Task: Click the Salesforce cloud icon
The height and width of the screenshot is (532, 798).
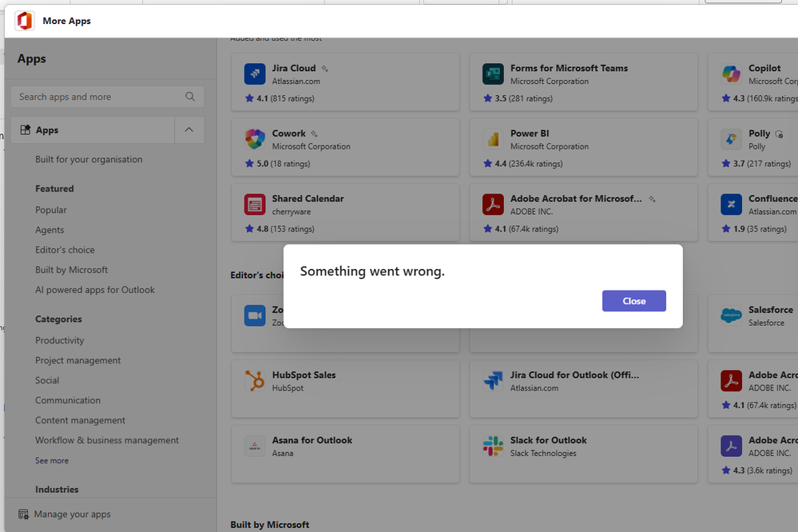Action: (x=732, y=316)
